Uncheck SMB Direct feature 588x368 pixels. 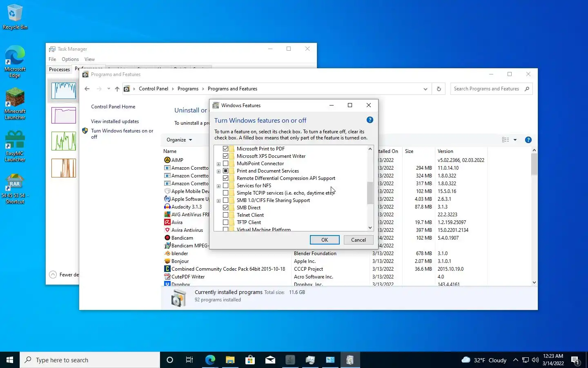tap(225, 207)
